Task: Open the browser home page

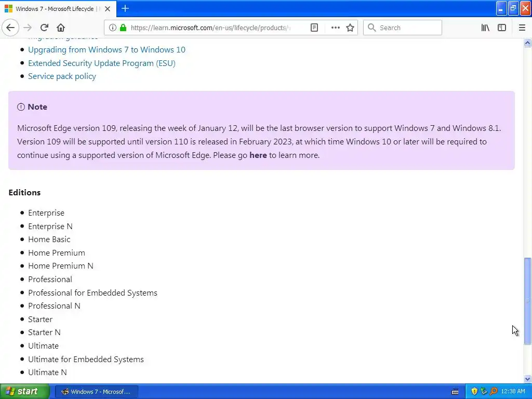Action: [61, 28]
